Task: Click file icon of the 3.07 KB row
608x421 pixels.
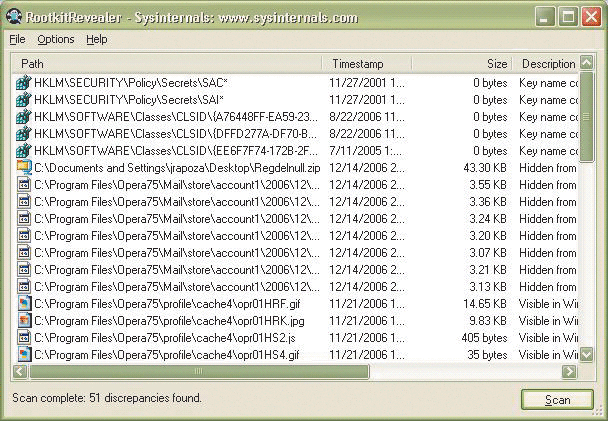Action: [24, 253]
